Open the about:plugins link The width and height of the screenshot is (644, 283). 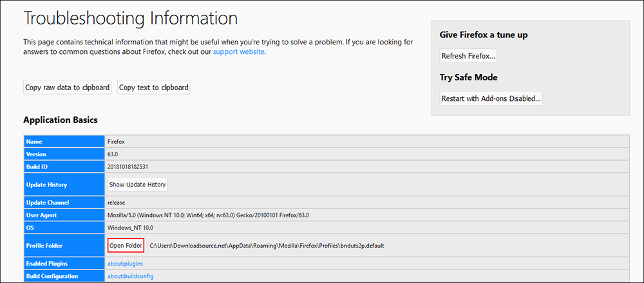(126, 263)
